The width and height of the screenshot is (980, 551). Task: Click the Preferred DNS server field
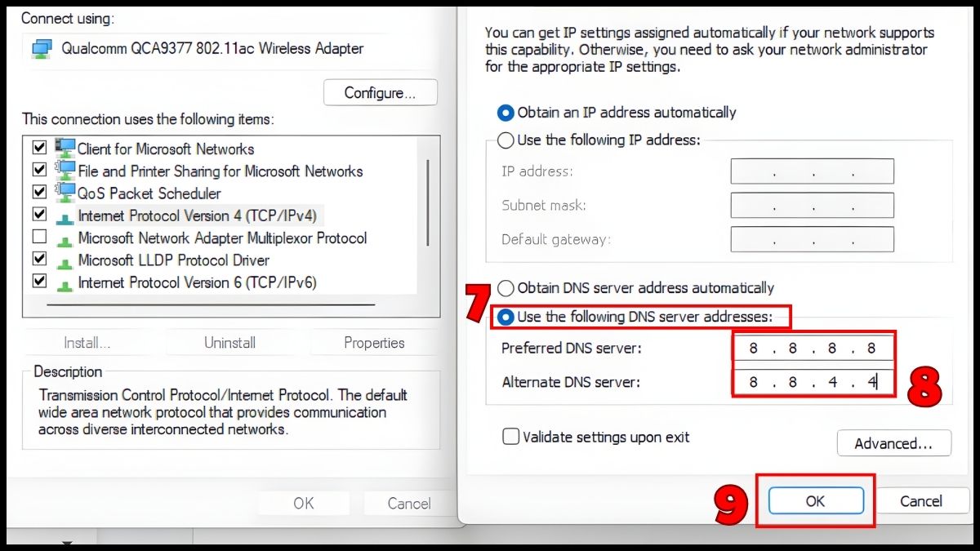pyautogui.click(x=813, y=349)
